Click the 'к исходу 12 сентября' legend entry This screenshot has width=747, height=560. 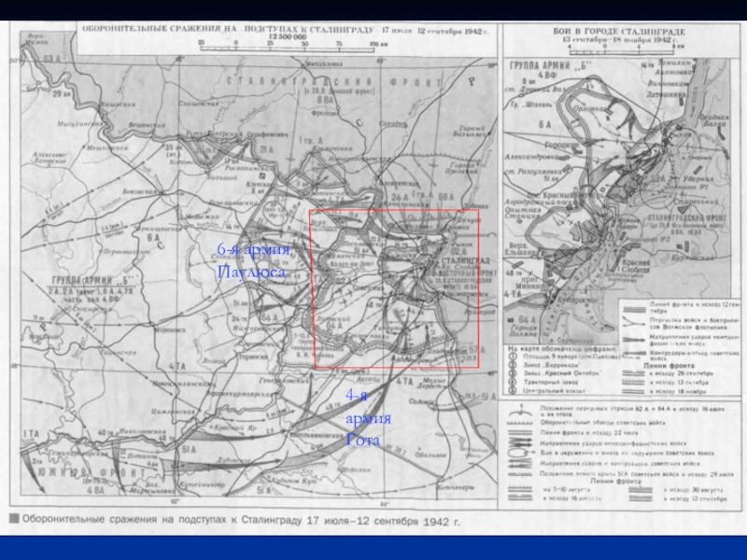pos(695,498)
